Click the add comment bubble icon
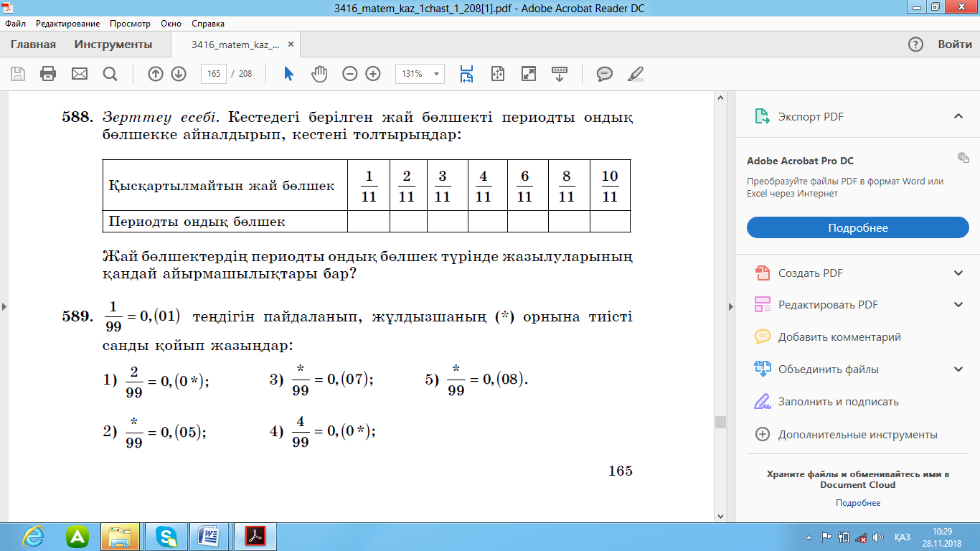The width and height of the screenshot is (980, 551). 605,74
